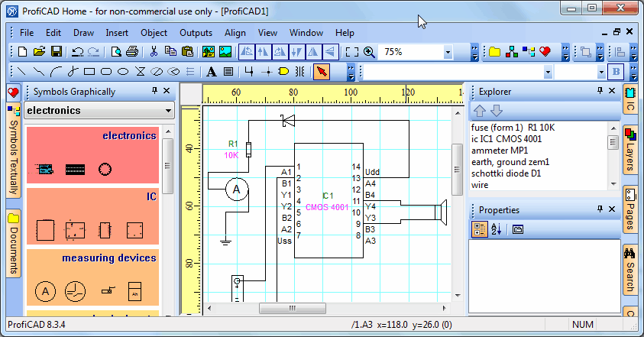Toggle pin on Explorer panel

(600, 90)
